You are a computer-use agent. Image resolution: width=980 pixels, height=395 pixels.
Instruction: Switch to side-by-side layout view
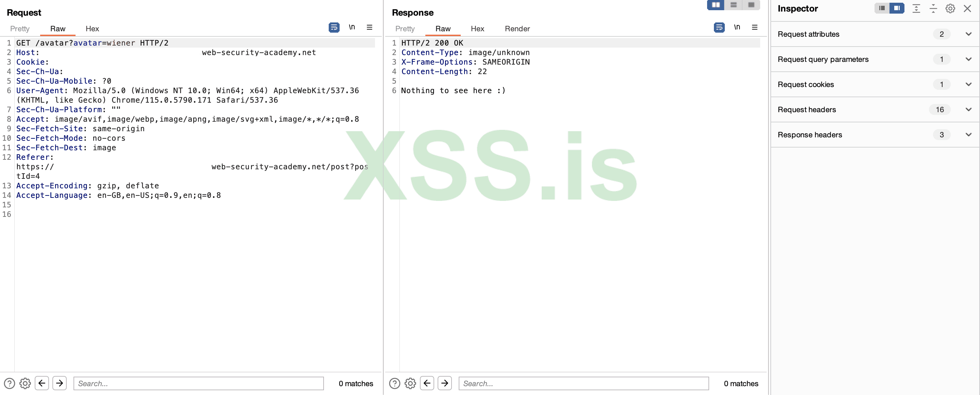coord(716,5)
